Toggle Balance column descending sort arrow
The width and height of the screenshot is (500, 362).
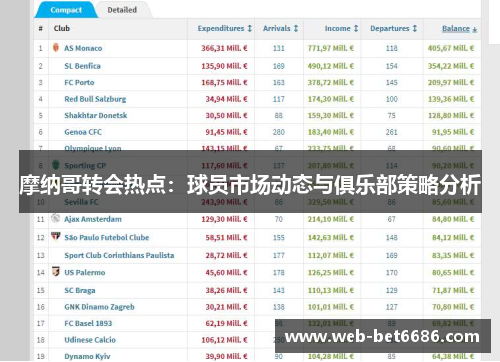tap(475, 30)
